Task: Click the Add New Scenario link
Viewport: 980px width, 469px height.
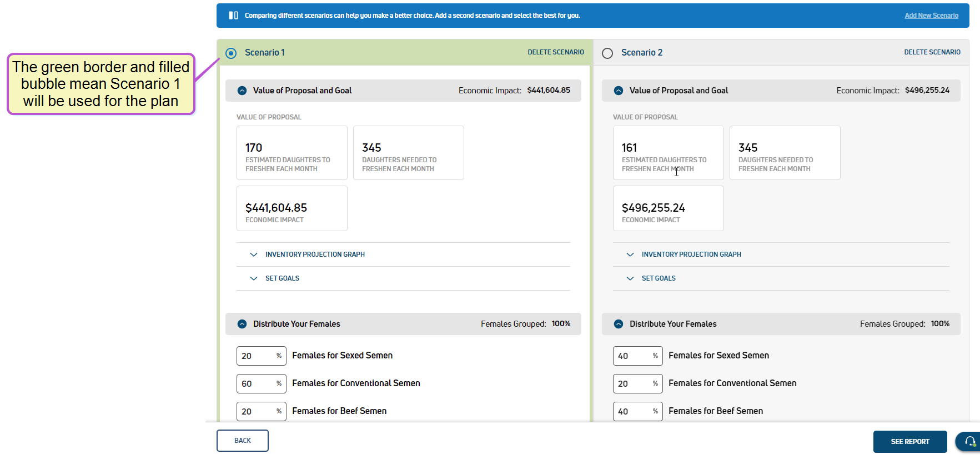Action: coord(931,16)
